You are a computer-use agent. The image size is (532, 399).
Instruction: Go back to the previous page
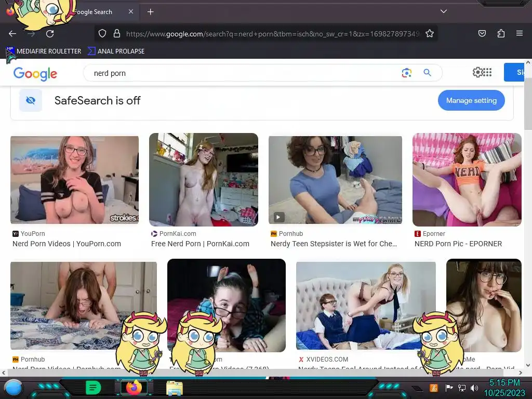(x=12, y=34)
